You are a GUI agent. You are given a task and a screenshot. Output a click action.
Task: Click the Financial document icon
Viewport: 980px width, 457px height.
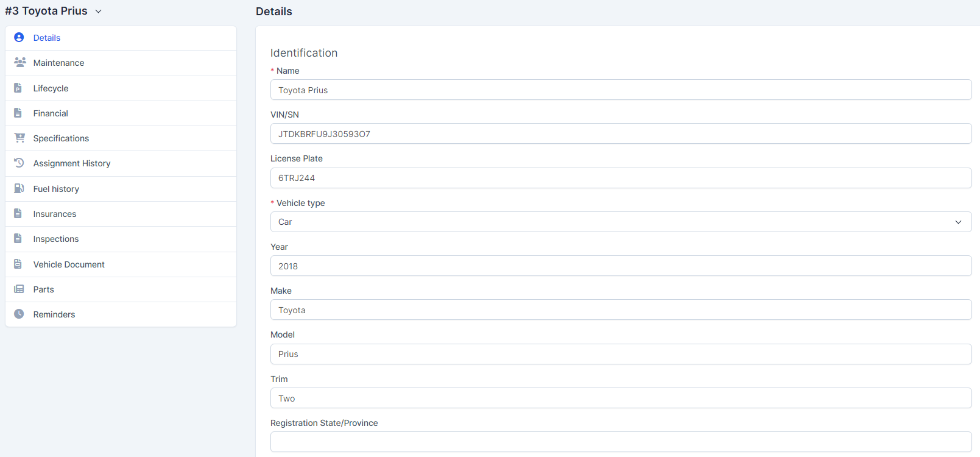click(18, 113)
